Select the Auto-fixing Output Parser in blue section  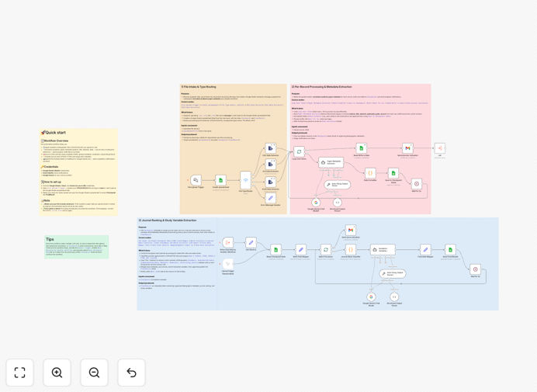pyautogui.click(x=393, y=273)
